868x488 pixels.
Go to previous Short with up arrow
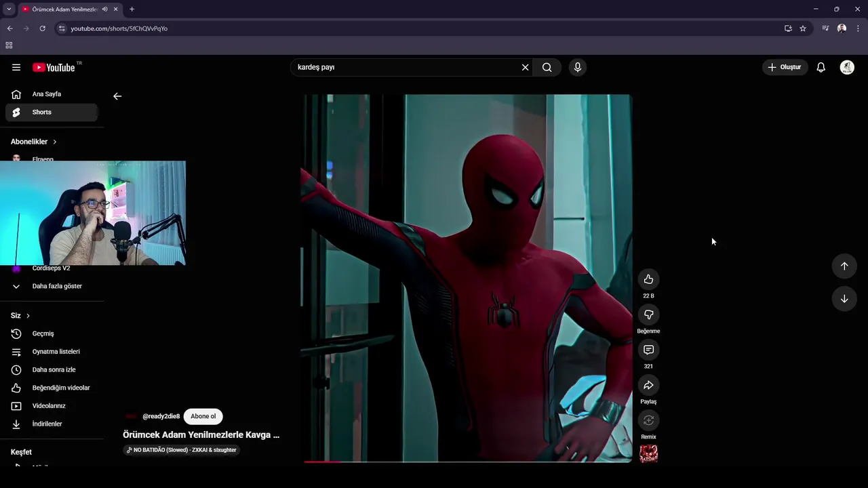tap(844, 266)
